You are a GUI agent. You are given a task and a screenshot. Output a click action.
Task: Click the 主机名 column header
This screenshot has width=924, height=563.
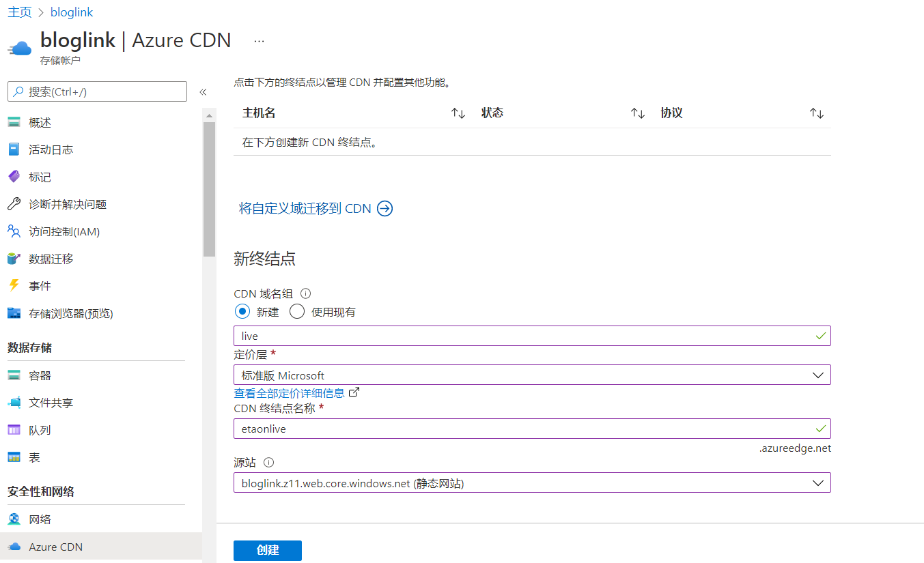259,113
